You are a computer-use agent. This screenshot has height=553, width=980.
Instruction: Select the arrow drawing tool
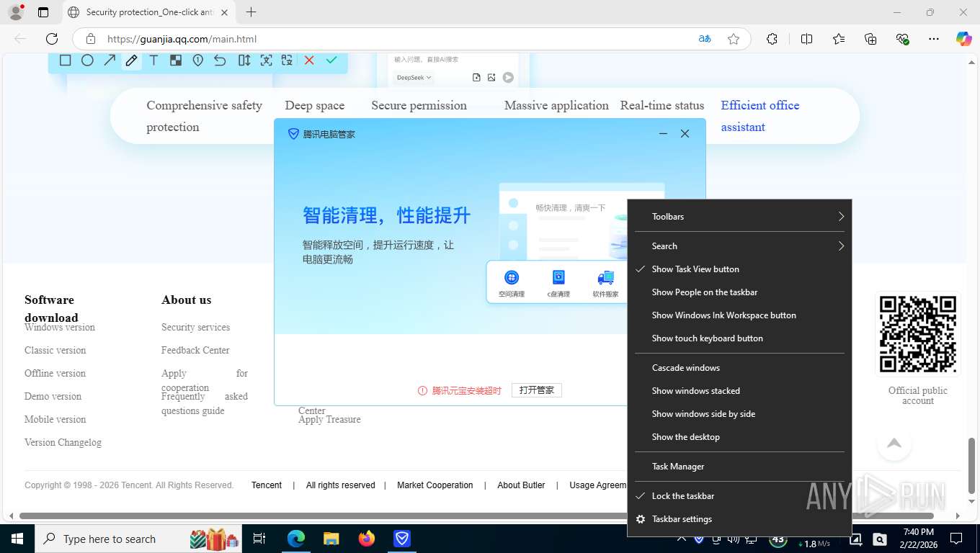click(x=110, y=60)
